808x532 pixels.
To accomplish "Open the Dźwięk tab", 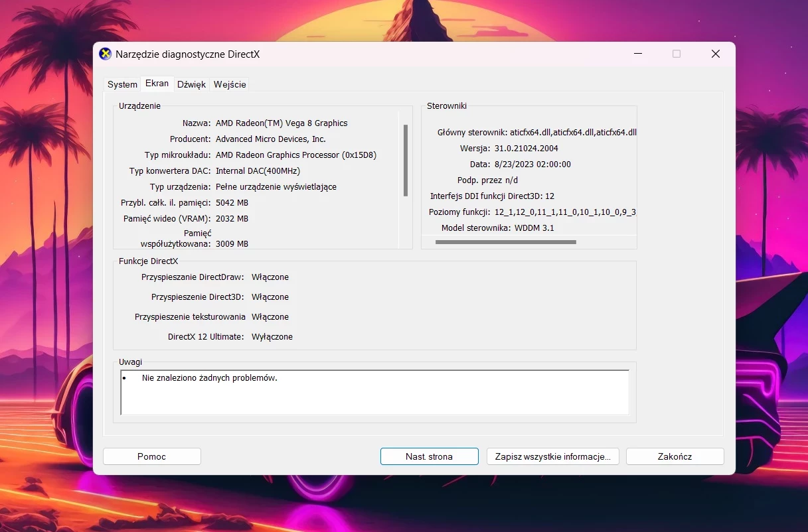I will pos(191,84).
